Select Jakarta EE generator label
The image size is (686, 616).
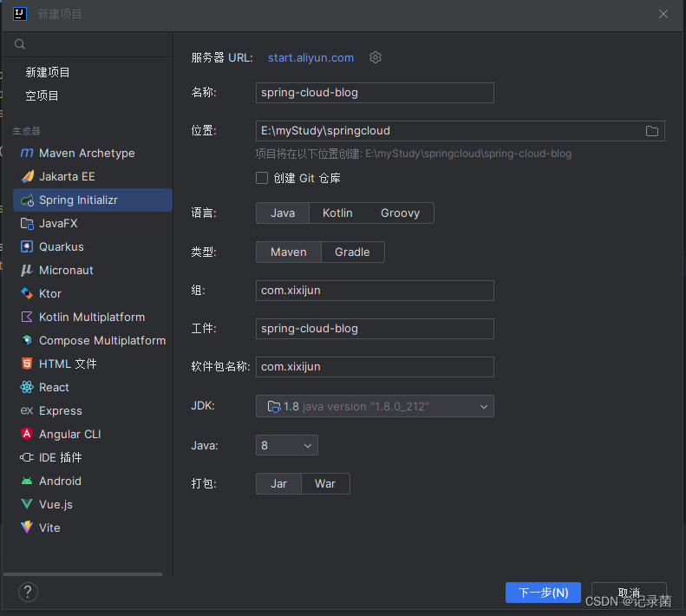tap(67, 176)
